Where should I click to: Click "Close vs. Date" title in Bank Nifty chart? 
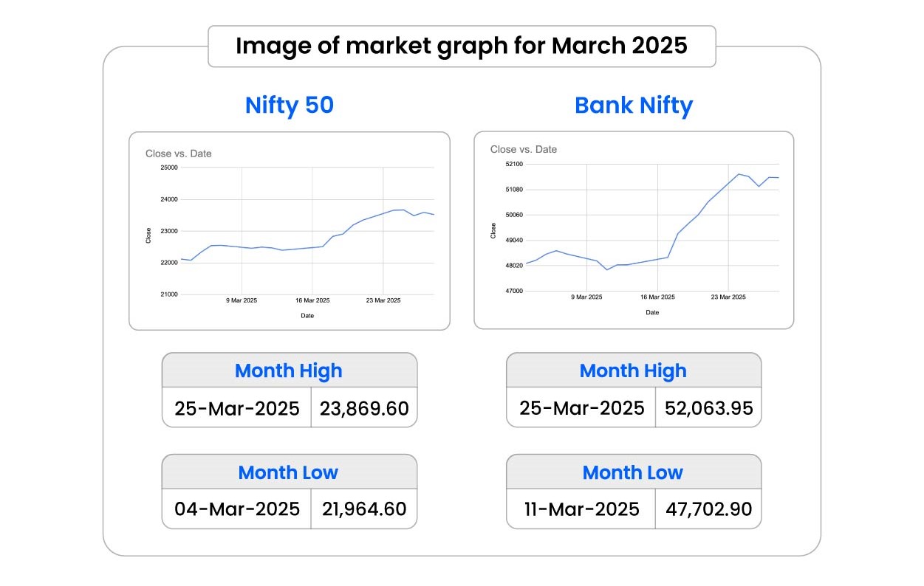click(x=524, y=149)
